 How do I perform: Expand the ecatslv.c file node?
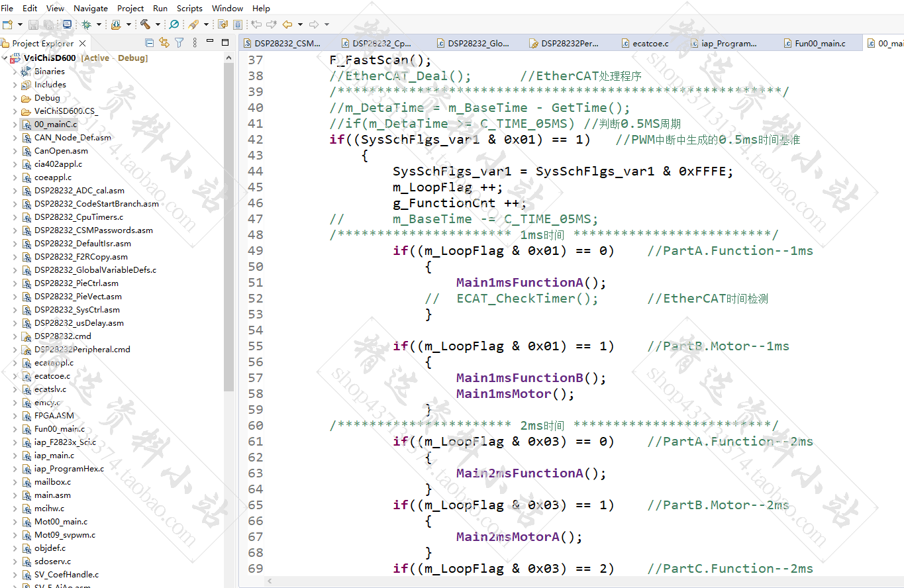pyautogui.click(x=15, y=389)
